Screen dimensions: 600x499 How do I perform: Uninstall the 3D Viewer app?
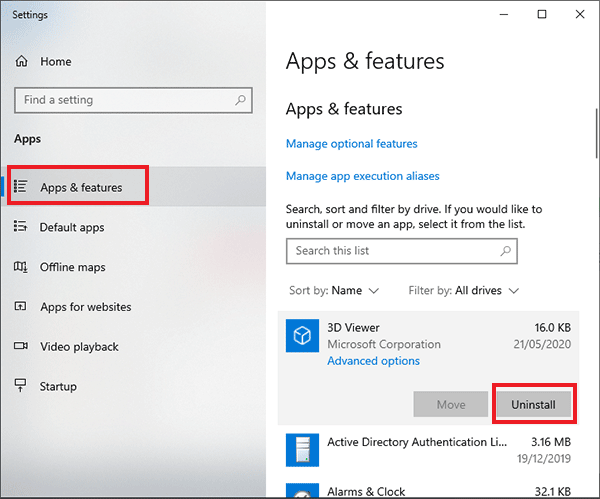[x=533, y=404]
